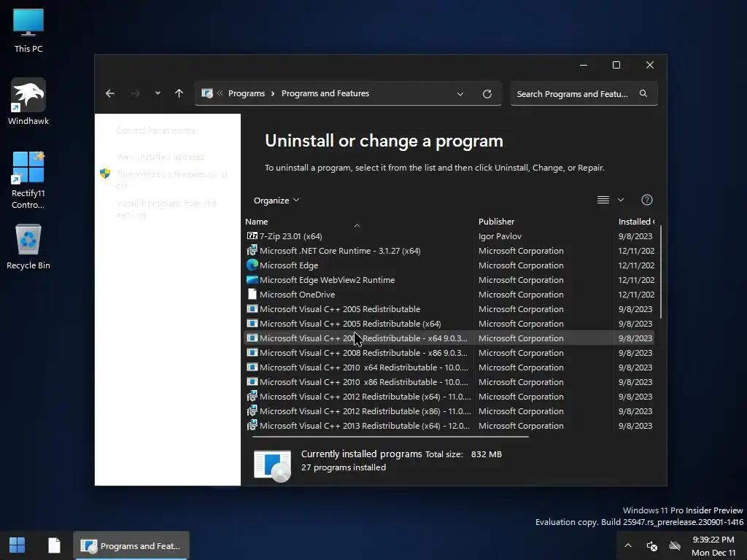Sort the list by the Publisher column
This screenshot has width=747, height=560.
pos(496,222)
